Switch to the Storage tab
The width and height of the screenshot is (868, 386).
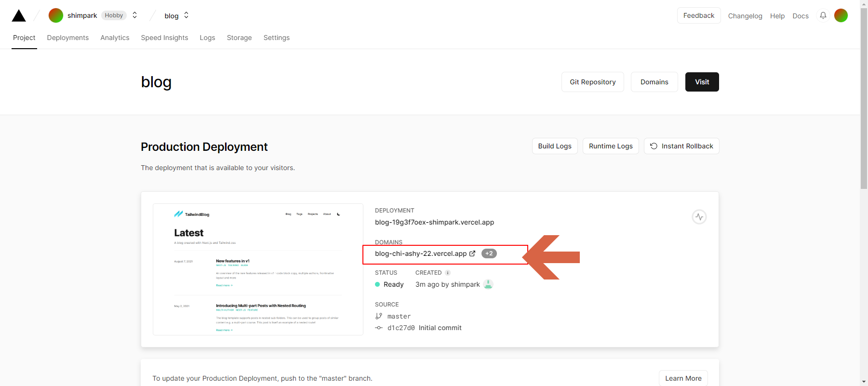click(240, 38)
